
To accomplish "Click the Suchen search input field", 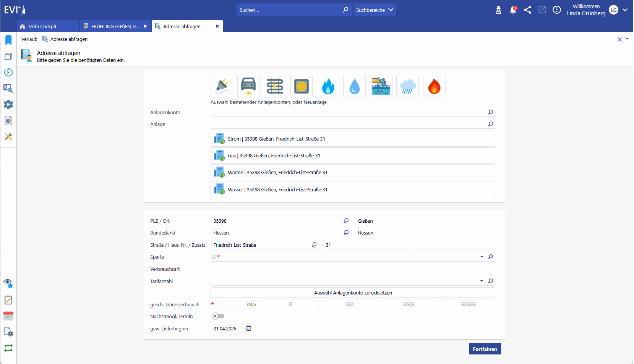I will click(289, 10).
